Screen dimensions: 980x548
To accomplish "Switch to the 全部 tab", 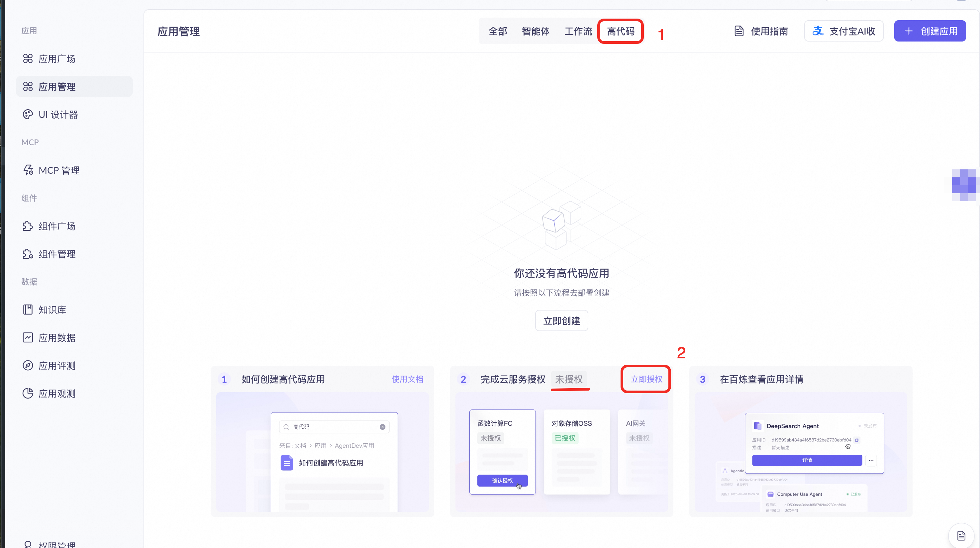I will click(498, 31).
